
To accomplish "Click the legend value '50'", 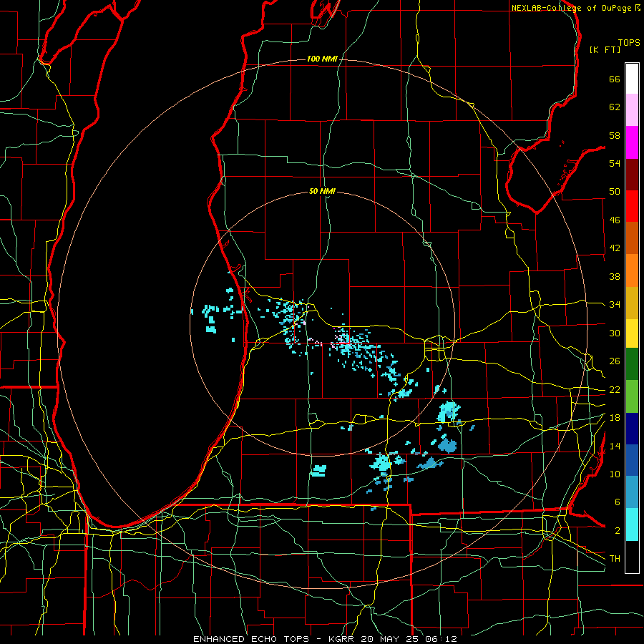I will [x=615, y=192].
